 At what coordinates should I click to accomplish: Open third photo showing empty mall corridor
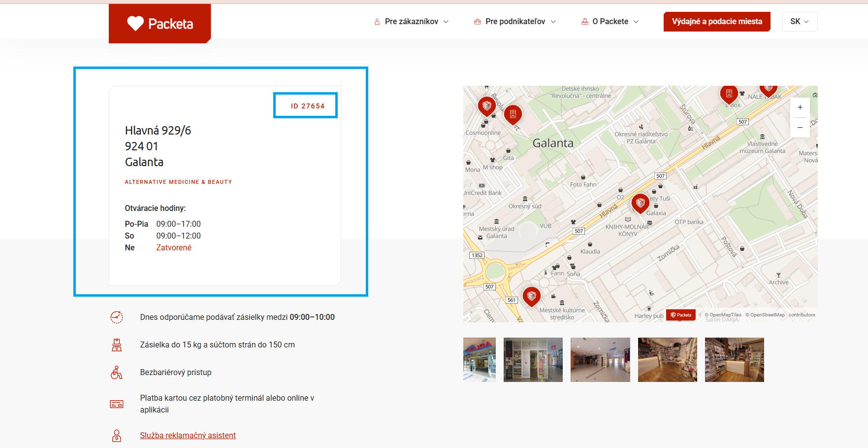(600, 360)
